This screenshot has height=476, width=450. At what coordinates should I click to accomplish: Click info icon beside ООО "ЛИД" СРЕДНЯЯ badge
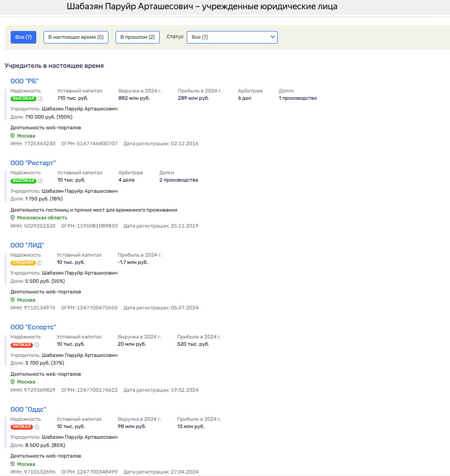(39, 263)
